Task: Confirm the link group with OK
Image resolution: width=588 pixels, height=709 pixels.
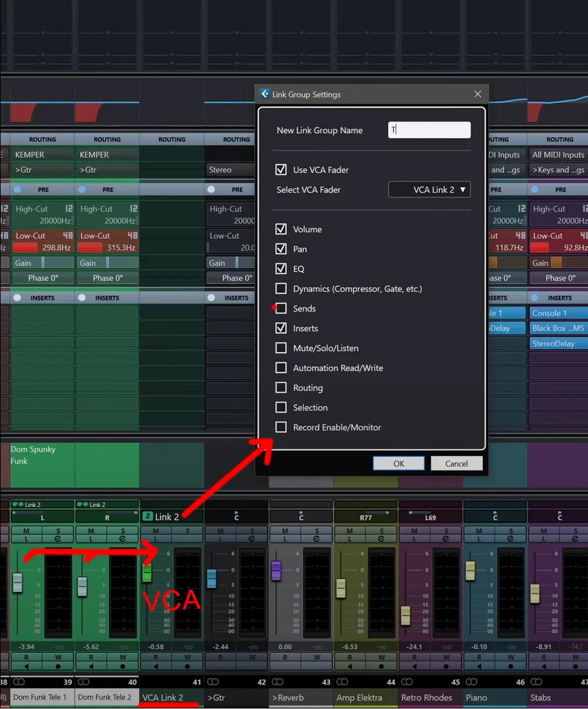Action: tap(399, 463)
